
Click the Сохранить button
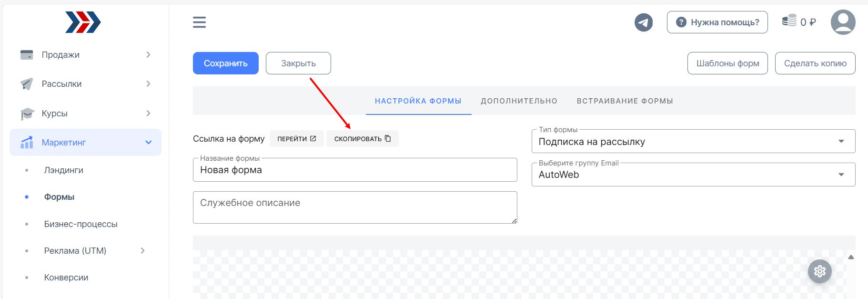tap(226, 63)
